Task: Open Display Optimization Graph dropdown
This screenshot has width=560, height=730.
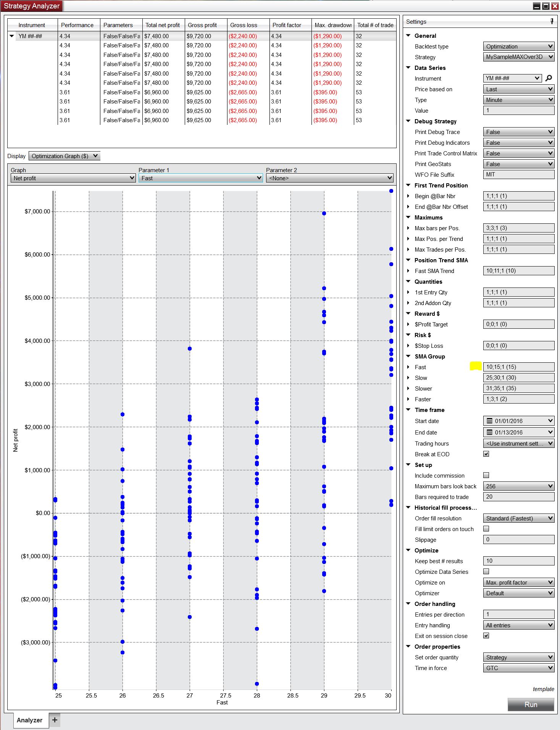Action: [64, 156]
